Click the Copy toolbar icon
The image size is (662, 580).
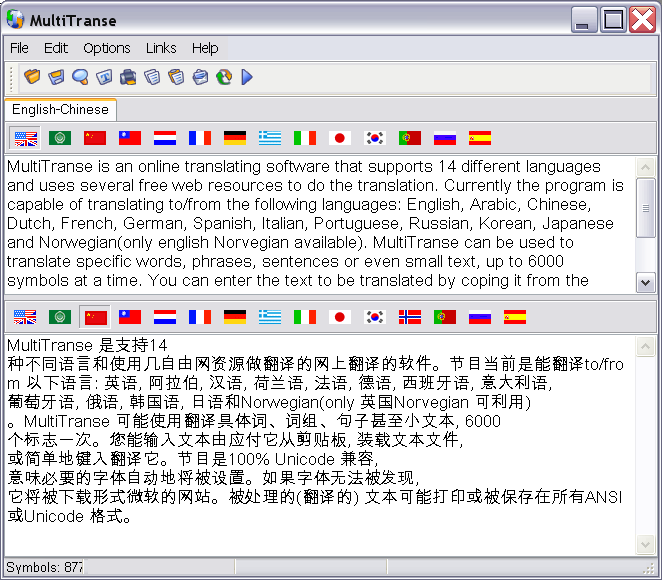coord(152,77)
